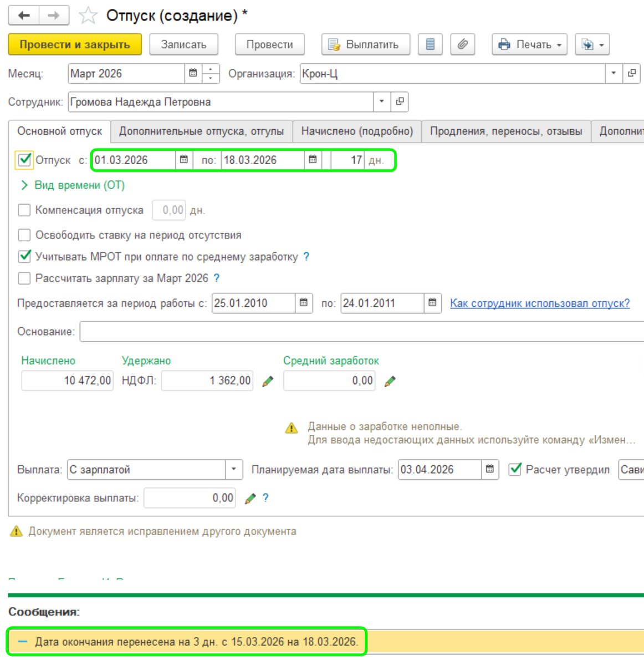Click the favorites star icon
The height and width of the screenshot is (660, 644).
click(88, 16)
